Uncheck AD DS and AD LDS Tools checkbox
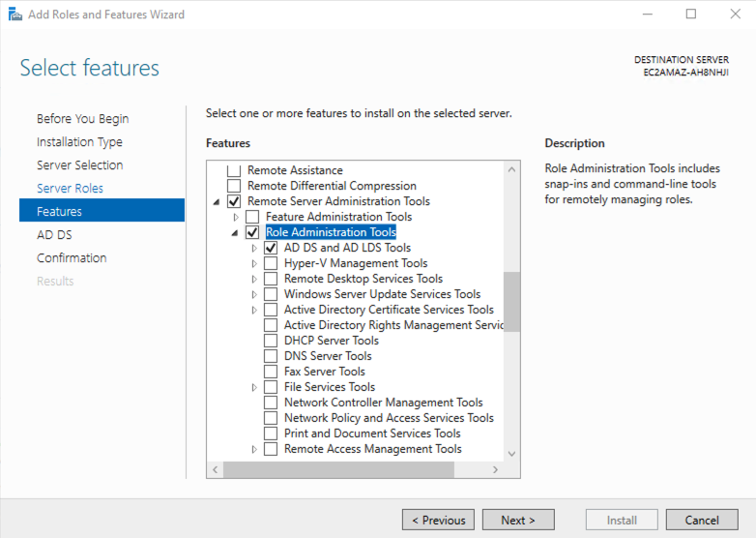 click(x=271, y=248)
